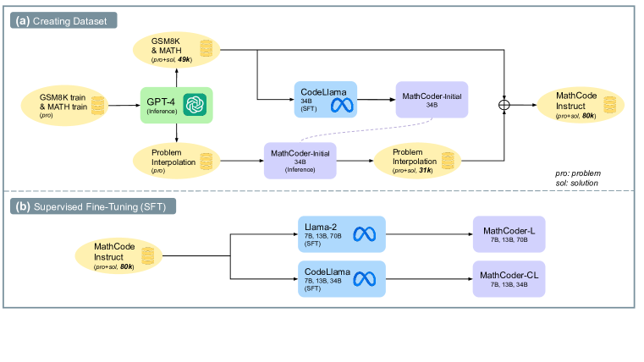Click the '(pro+sol, 31k)' caption

[x=413, y=170]
